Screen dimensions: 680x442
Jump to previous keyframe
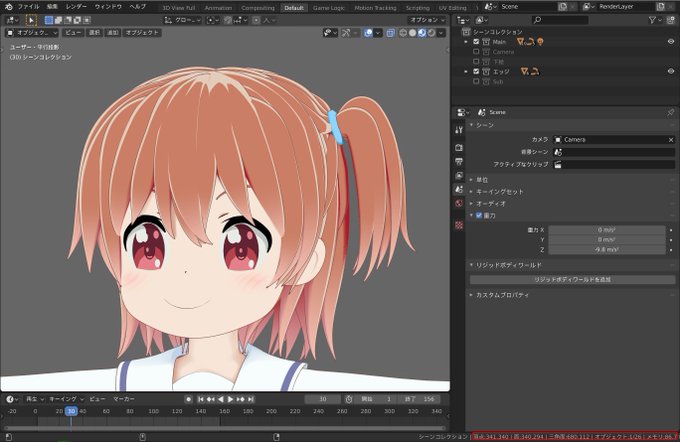click(211, 399)
